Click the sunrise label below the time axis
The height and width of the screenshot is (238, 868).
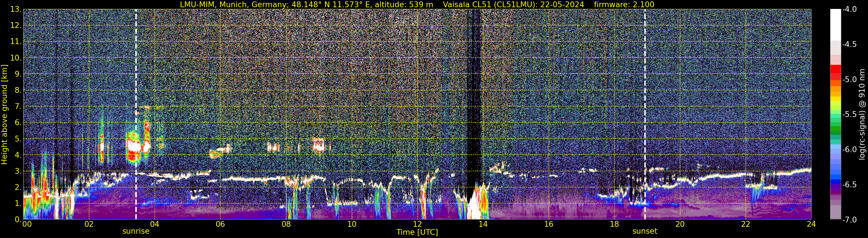click(136, 231)
